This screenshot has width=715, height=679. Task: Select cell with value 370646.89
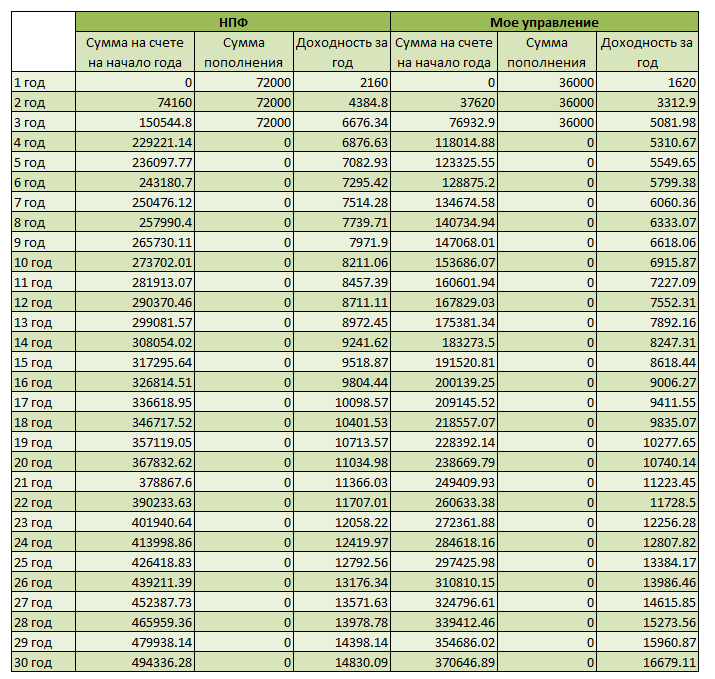[x=444, y=662]
